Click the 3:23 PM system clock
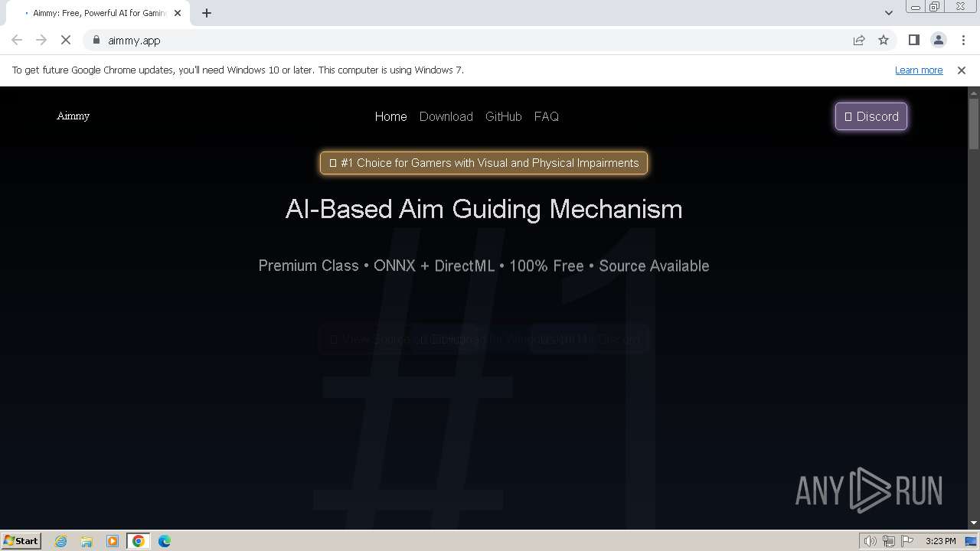980x551 pixels. (x=940, y=541)
